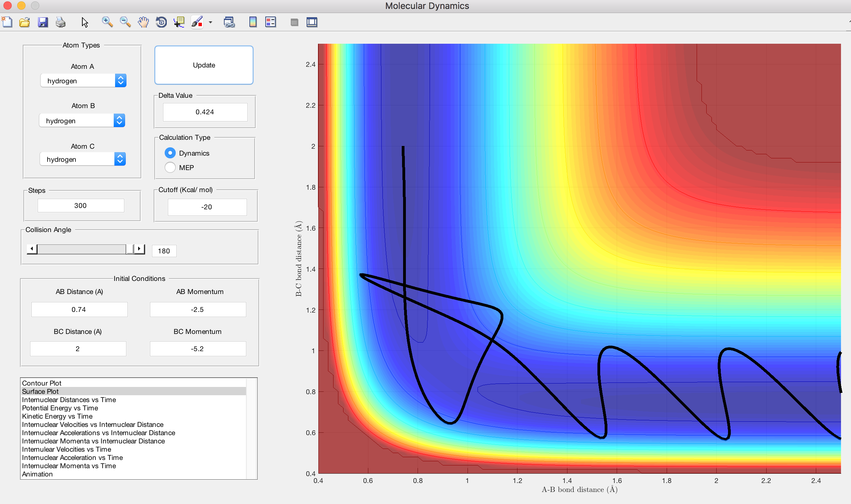Click the Steps input field

click(x=81, y=206)
